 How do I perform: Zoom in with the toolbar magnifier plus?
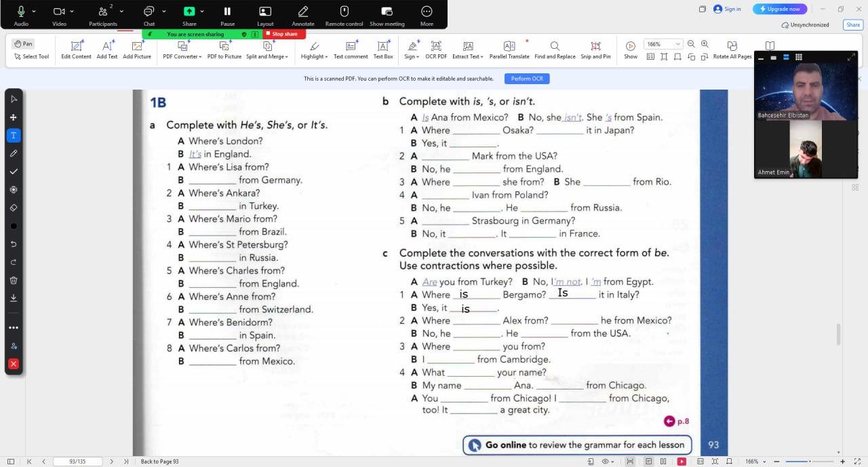point(705,44)
